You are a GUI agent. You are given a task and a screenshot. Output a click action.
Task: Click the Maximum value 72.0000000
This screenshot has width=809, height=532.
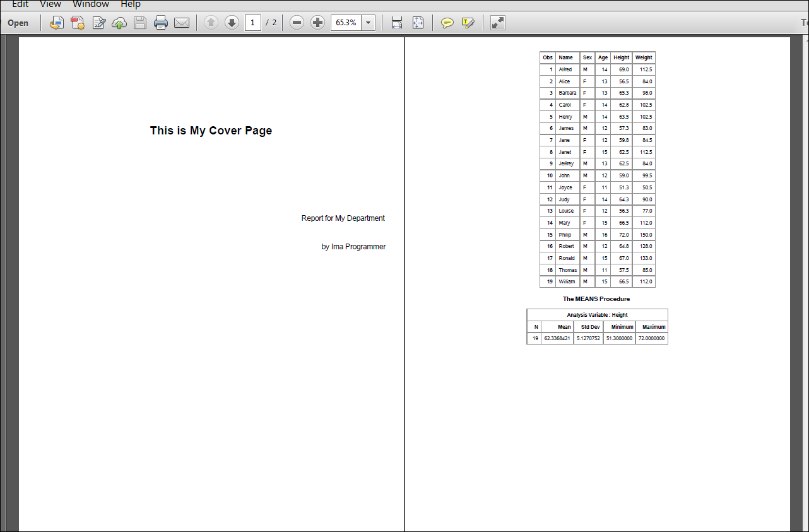(652, 339)
